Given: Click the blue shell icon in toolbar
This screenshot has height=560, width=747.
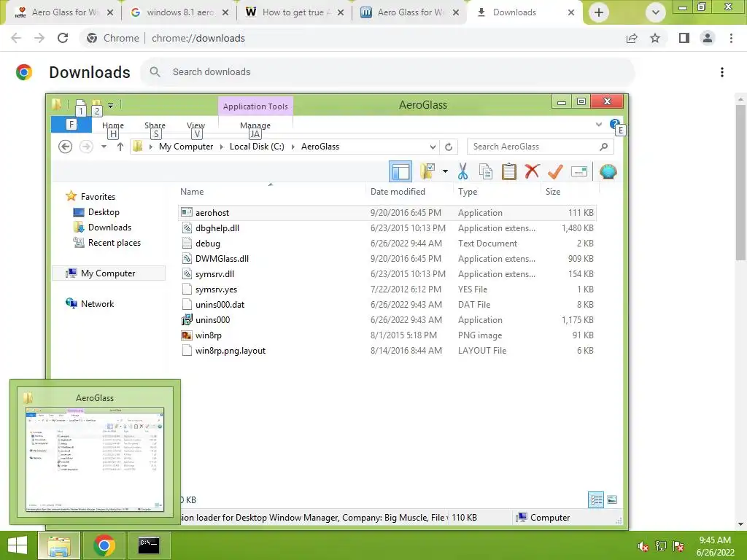Looking at the screenshot, I should (608, 171).
